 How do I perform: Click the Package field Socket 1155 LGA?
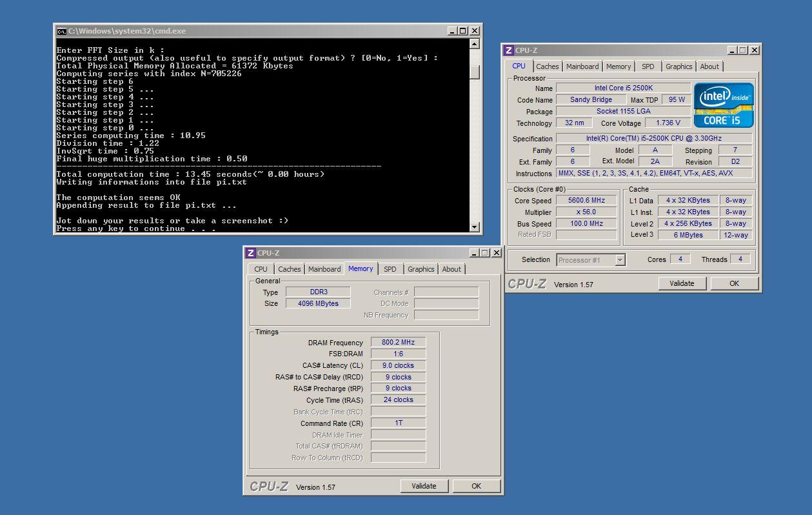(623, 112)
